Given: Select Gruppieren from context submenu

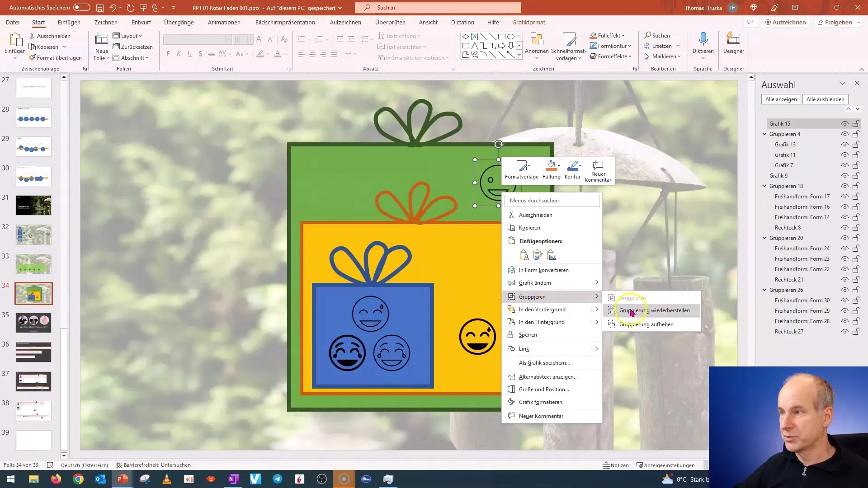Looking at the screenshot, I should coord(633,297).
